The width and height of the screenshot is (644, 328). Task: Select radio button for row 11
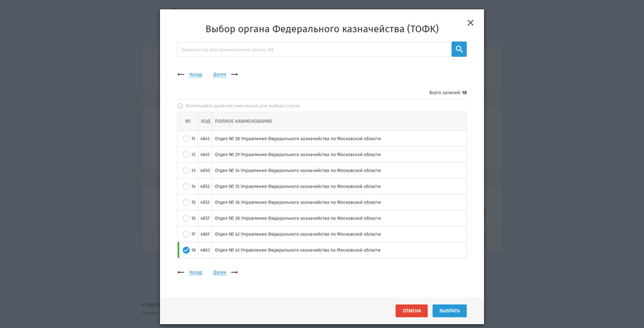186,139
